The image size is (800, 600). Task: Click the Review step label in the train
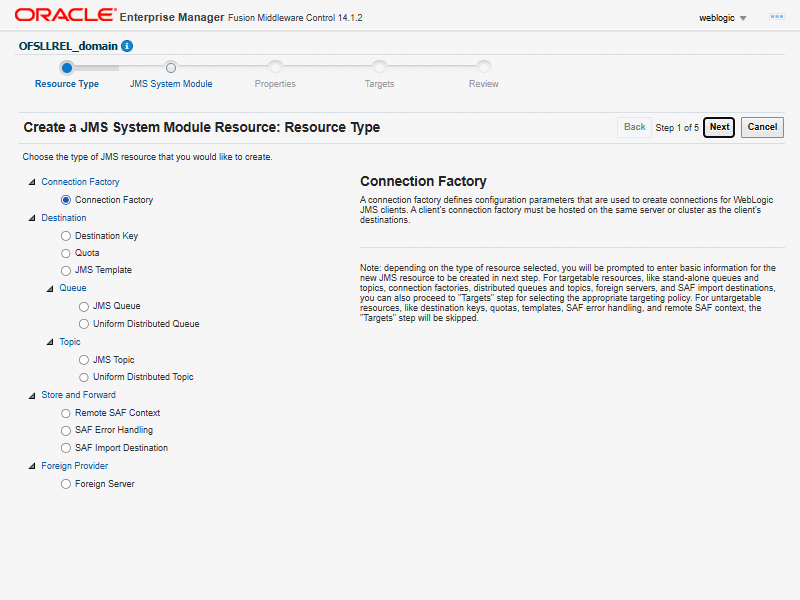pyautogui.click(x=484, y=84)
